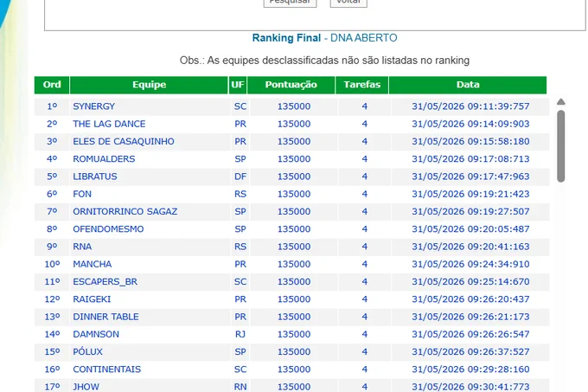Screen dimensions: 588x392
Task: Click team name JHOW
Action: coord(86,387)
